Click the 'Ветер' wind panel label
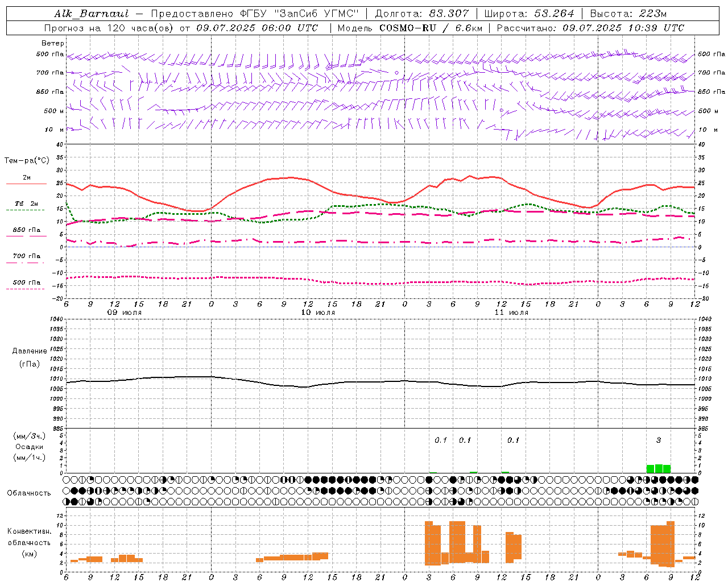728x582 pixels. click(53, 43)
